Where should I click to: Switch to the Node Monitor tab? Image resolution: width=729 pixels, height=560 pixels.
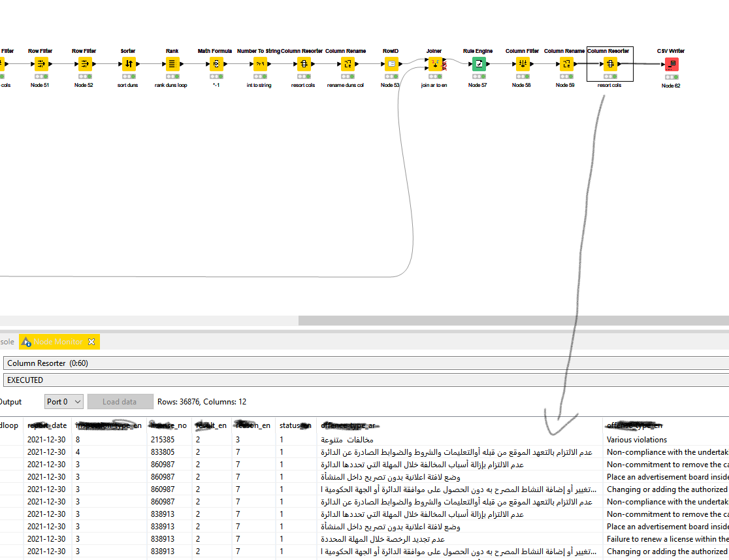point(57,342)
